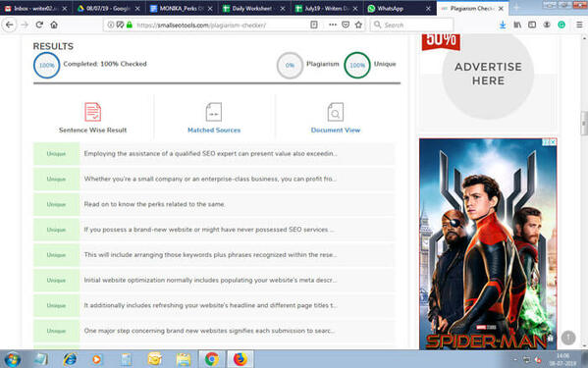Open Firefox hamburger menu
Image resolution: width=588 pixels, height=368 pixels.
pyautogui.click(x=579, y=25)
